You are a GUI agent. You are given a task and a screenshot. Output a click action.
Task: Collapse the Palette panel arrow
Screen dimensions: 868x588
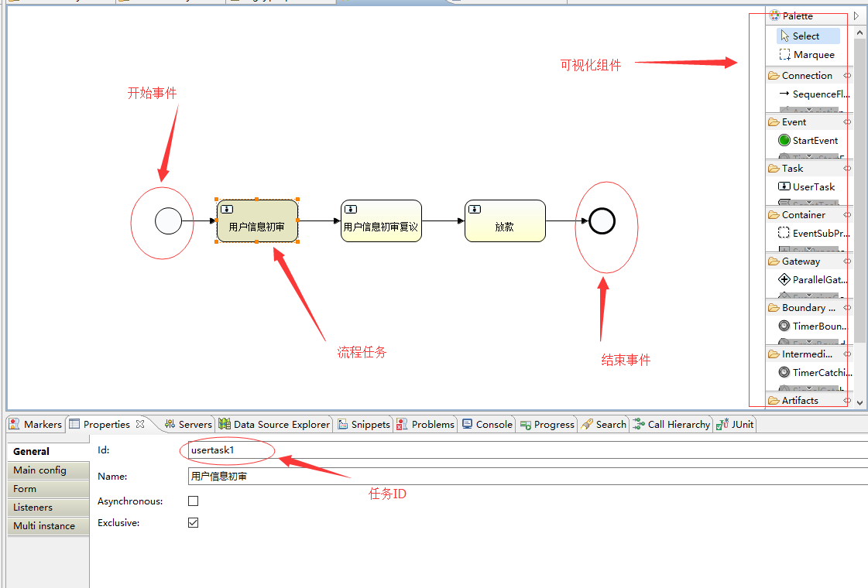[856, 16]
